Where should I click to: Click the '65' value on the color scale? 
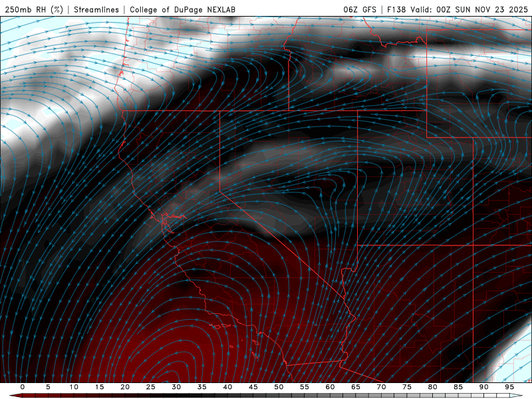tap(356, 387)
